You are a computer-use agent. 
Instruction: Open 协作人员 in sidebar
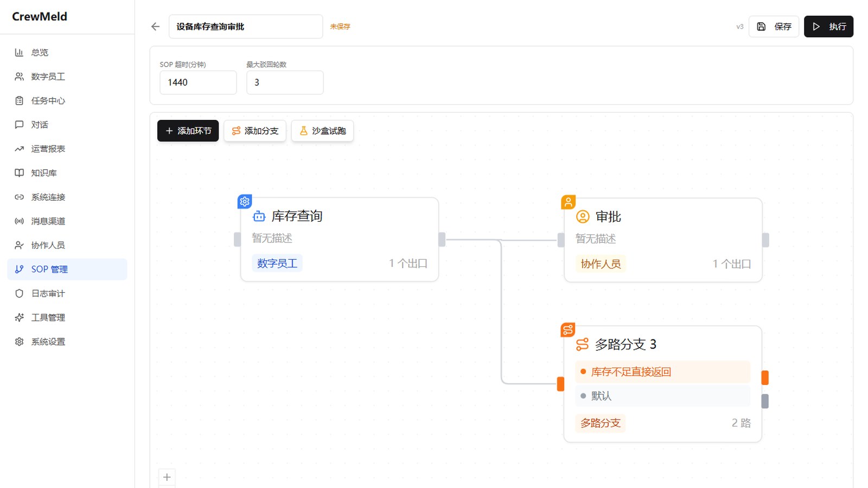[67, 245]
